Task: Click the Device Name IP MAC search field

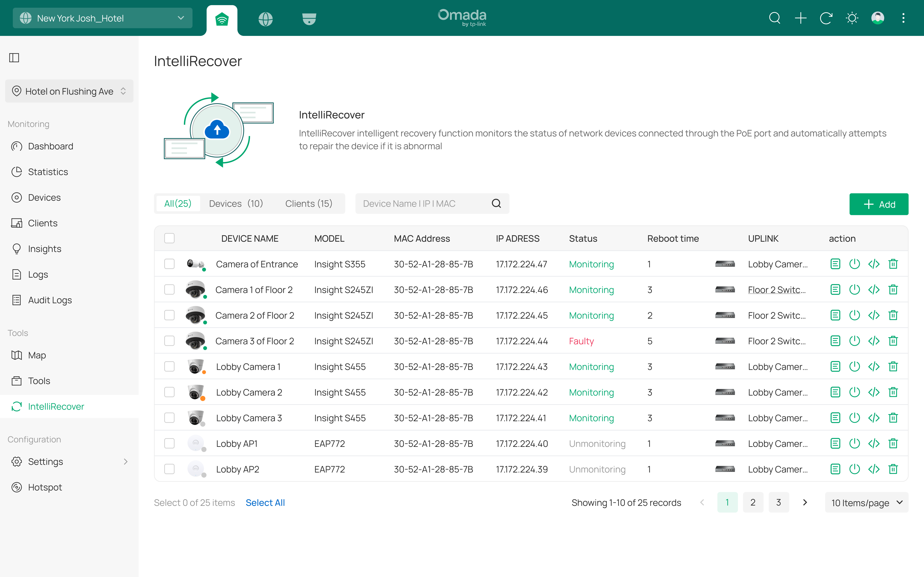Action: pos(424,203)
